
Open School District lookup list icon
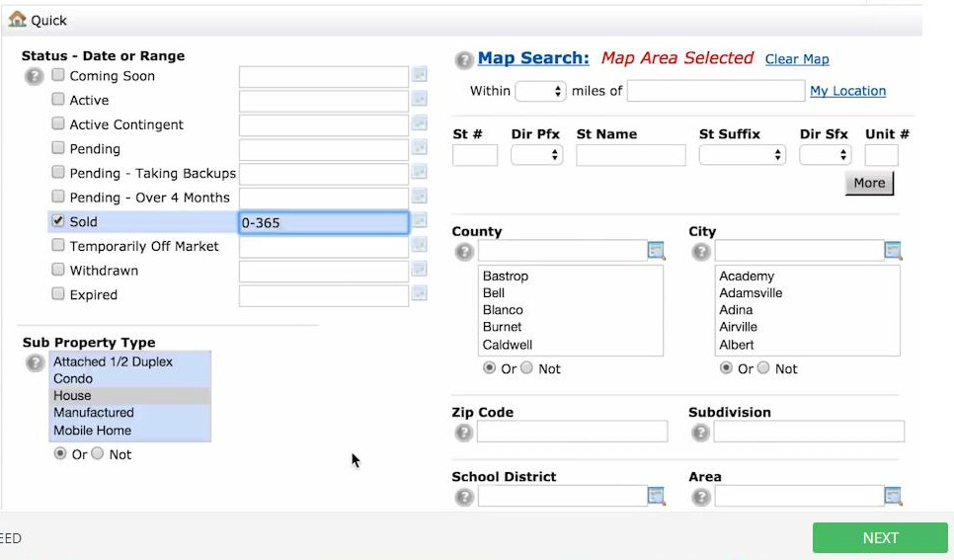pyautogui.click(x=657, y=496)
